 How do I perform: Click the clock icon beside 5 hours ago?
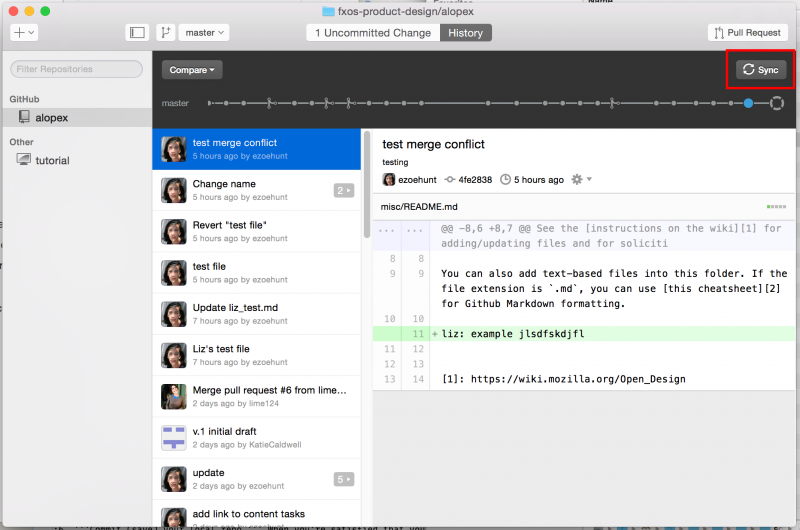point(505,180)
